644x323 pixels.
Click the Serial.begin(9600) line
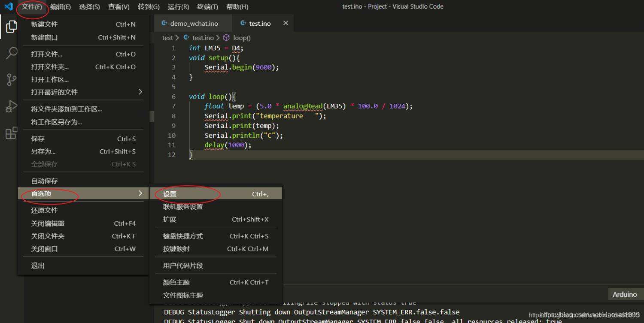[x=242, y=67]
